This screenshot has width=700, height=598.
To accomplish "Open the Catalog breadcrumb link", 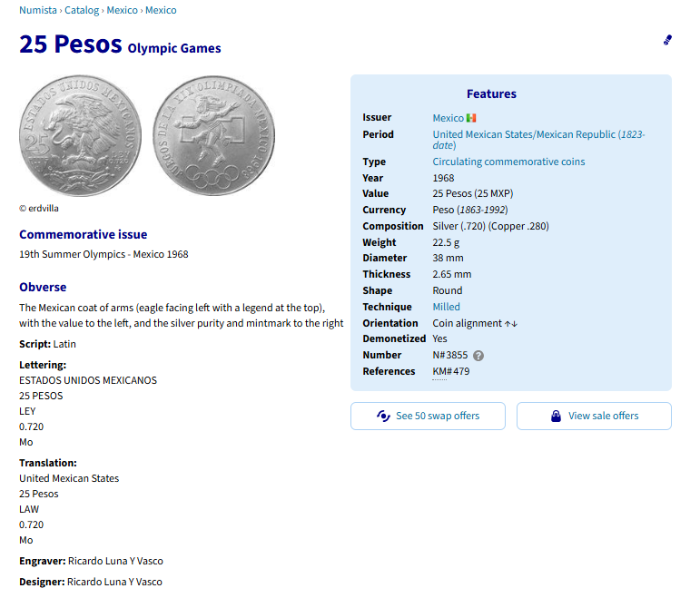I will pos(84,11).
